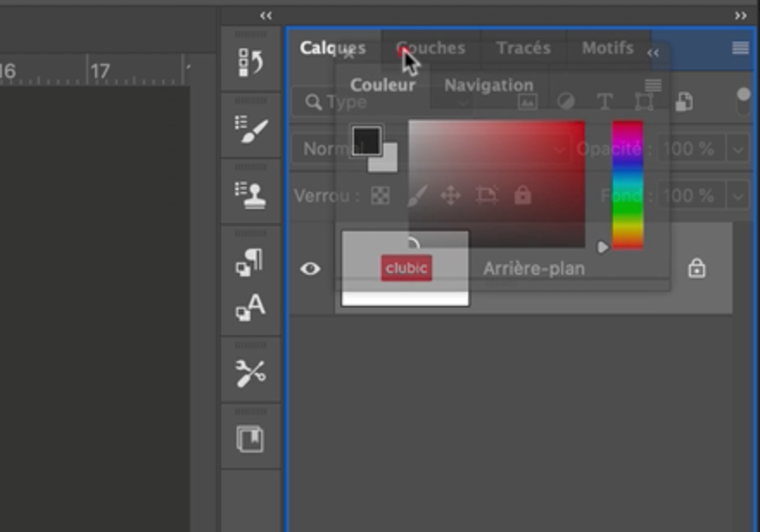
Task: Switch to the Tracés tab
Action: click(x=523, y=48)
